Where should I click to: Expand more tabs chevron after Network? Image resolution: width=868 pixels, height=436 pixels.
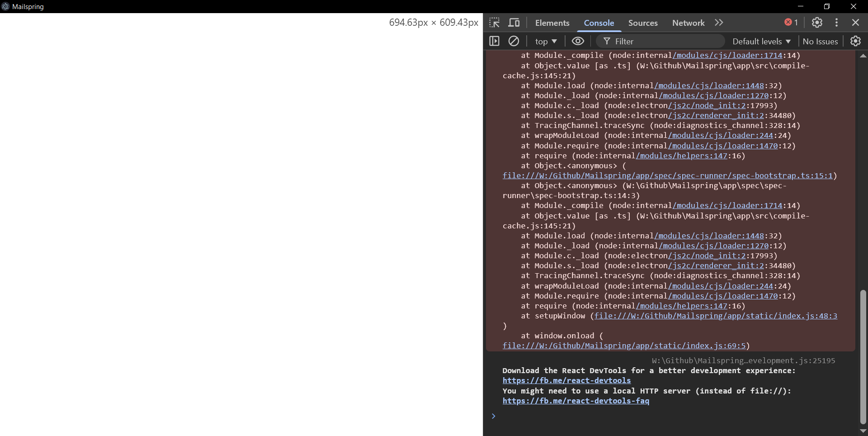tap(719, 23)
